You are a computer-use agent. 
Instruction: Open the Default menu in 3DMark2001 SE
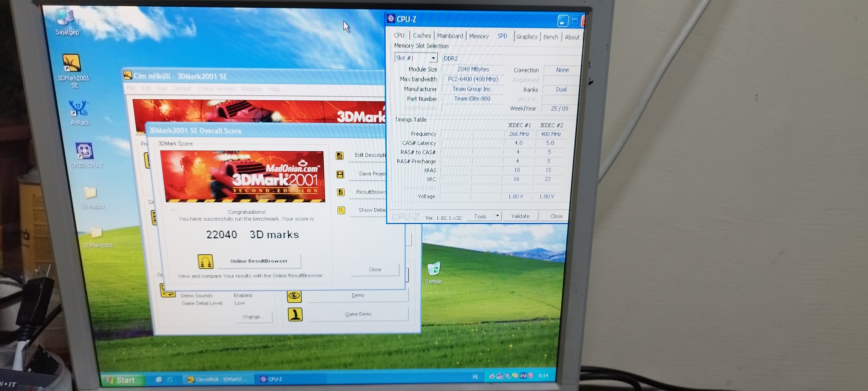(x=182, y=89)
